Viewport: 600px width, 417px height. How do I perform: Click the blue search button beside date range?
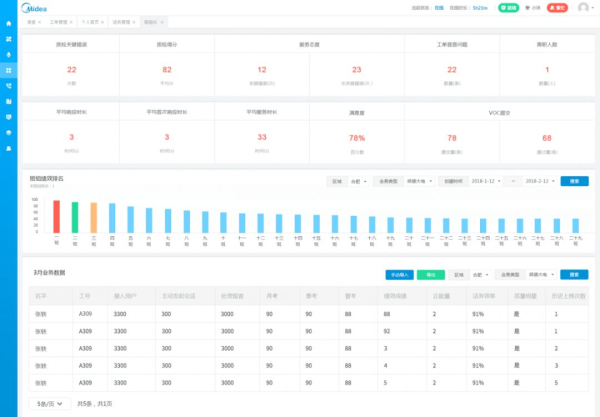pos(574,181)
